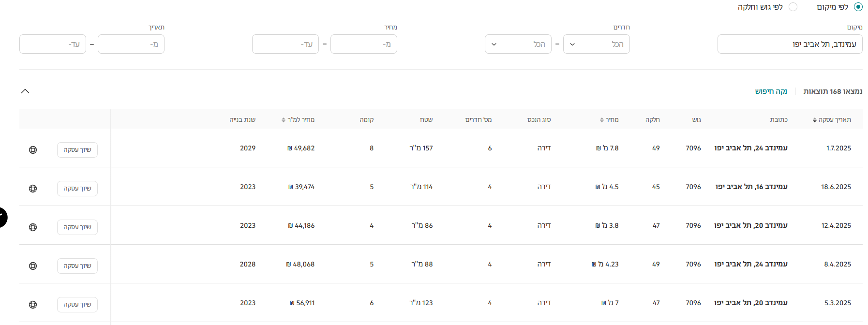The width and height of the screenshot is (868, 325).
Task: Click globe icon in the 12.4.2025 transaction row
Action: coord(33,227)
